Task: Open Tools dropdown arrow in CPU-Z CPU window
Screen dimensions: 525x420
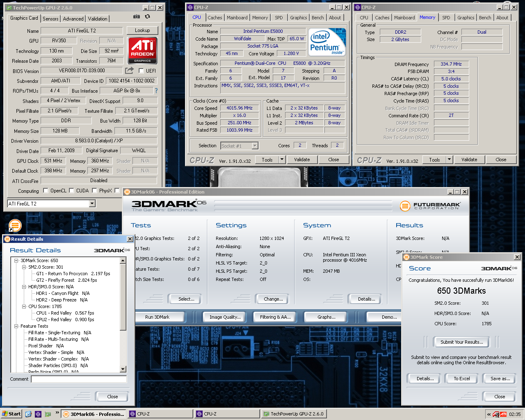Action: [x=282, y=160]
